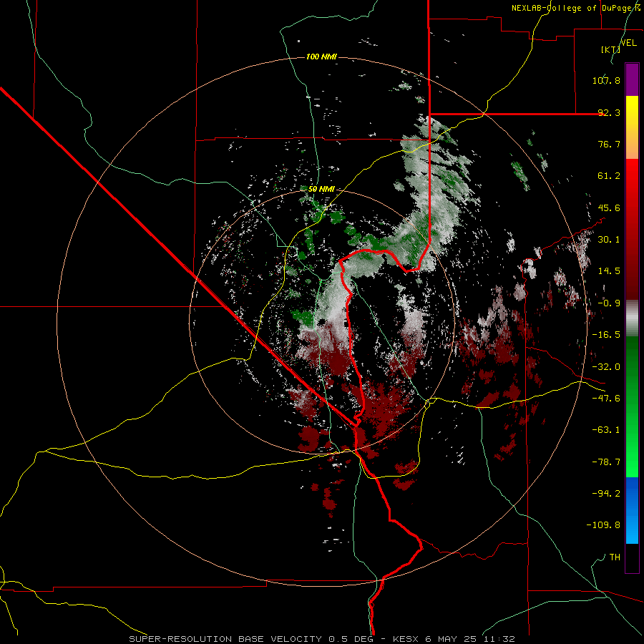
Task: Click the -78.7 legend value
Action: (x=606, y=462)
